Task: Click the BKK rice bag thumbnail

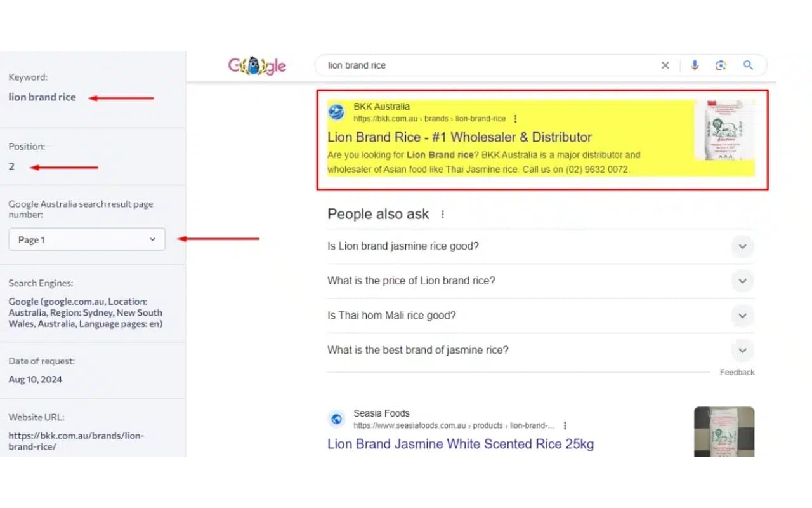Action: point(723,130)
